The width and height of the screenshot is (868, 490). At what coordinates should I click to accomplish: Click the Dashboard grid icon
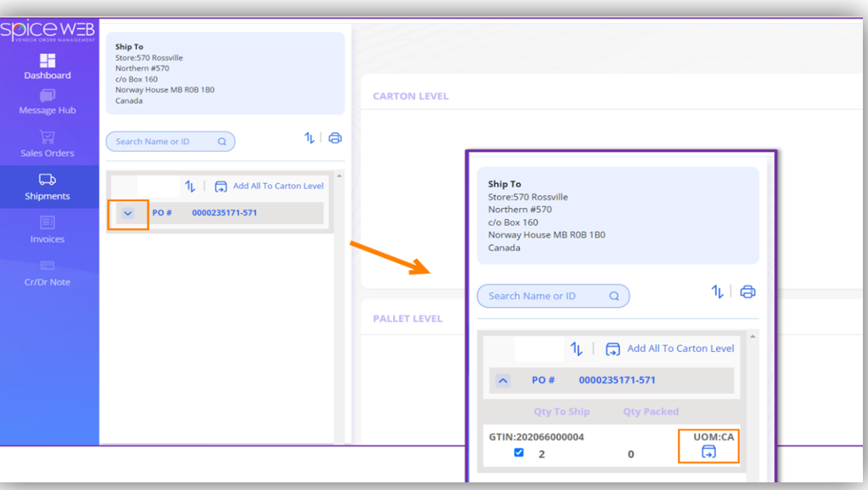click(48, 61)
